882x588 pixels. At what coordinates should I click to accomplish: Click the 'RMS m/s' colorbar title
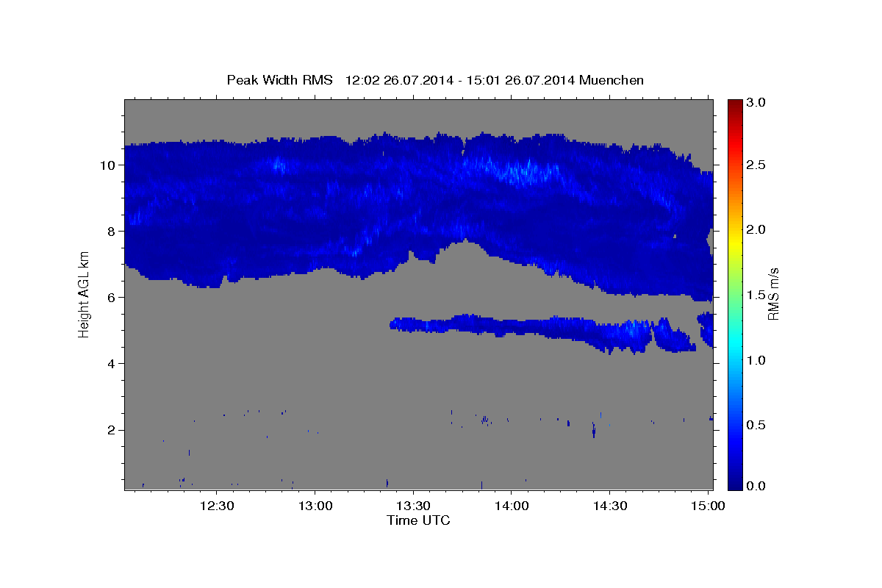(x=773, y=294)
